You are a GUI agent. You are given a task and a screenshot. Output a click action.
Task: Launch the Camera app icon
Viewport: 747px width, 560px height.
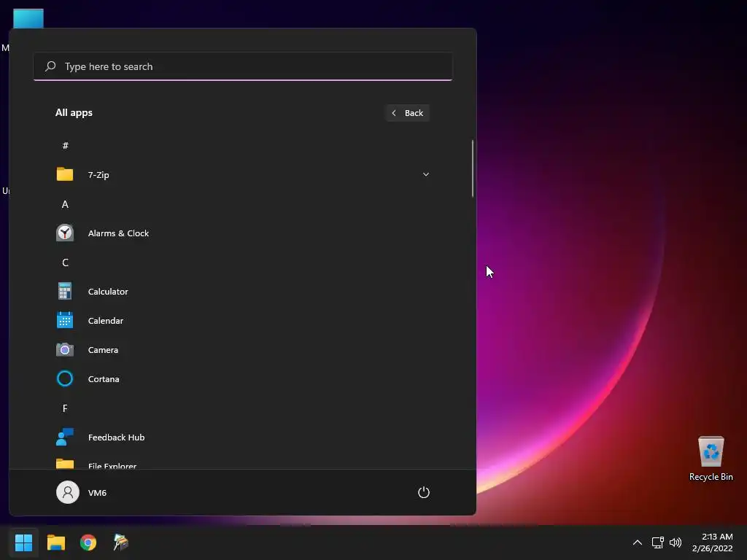click(65, 349)
